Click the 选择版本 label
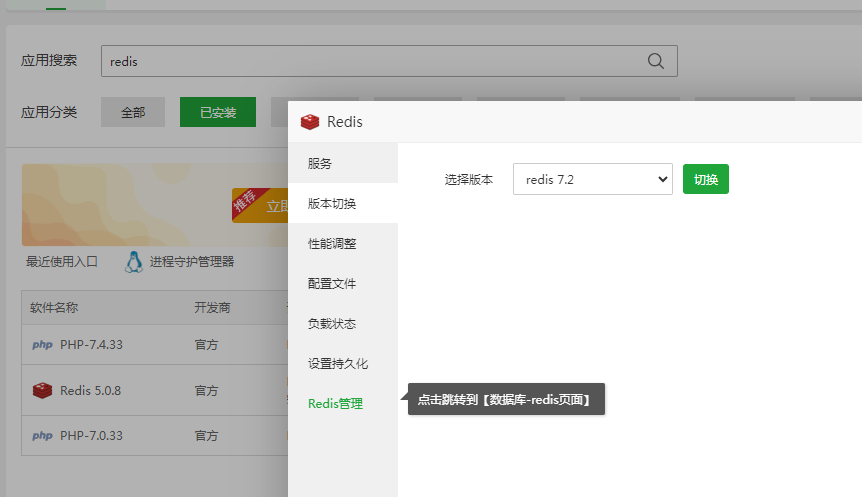Viewport: 862px width, 497px height. pyautogui.click(x=469, y=179)
